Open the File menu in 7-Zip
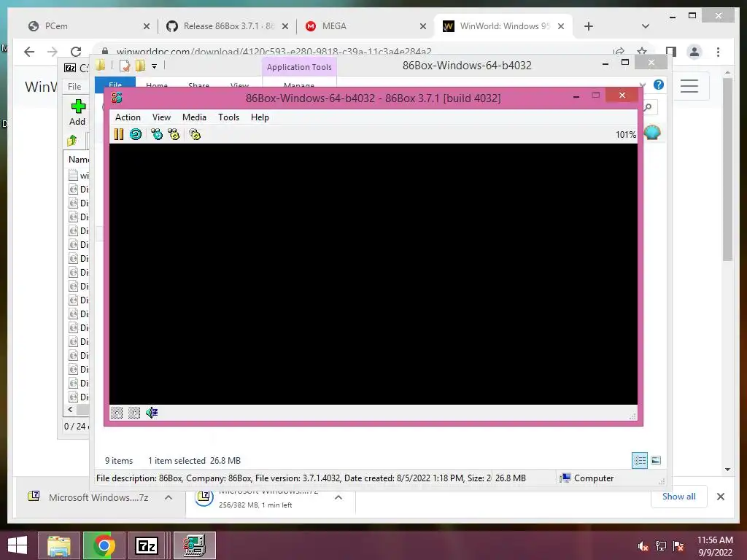This screenshot has width=747, height=560. [x=74, y=87]
